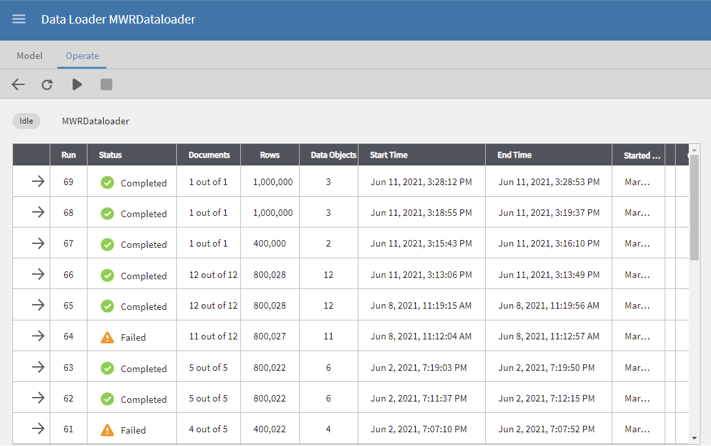Click the green Completed icon for run 68
Viewport: 711px width, 446px height.
107,213
